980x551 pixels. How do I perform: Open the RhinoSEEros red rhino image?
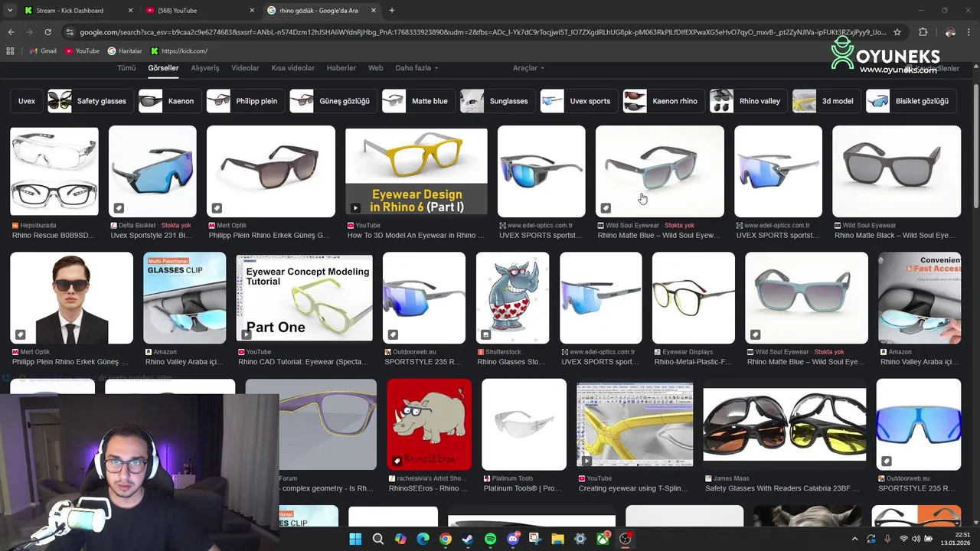pos(430,424)
